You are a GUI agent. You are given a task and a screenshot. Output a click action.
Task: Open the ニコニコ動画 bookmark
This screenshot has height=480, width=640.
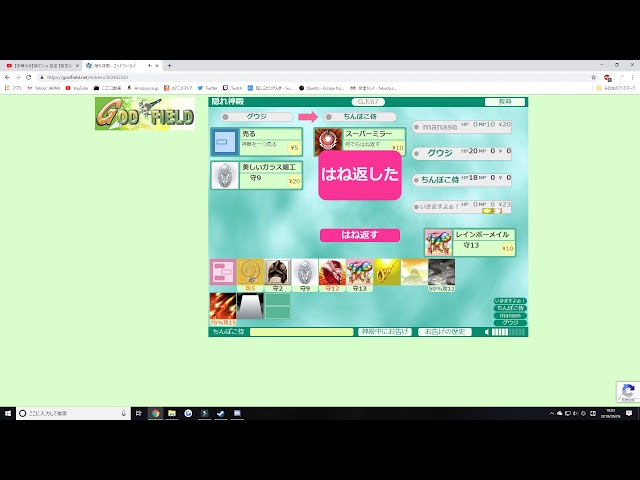[x=107, y=88]
